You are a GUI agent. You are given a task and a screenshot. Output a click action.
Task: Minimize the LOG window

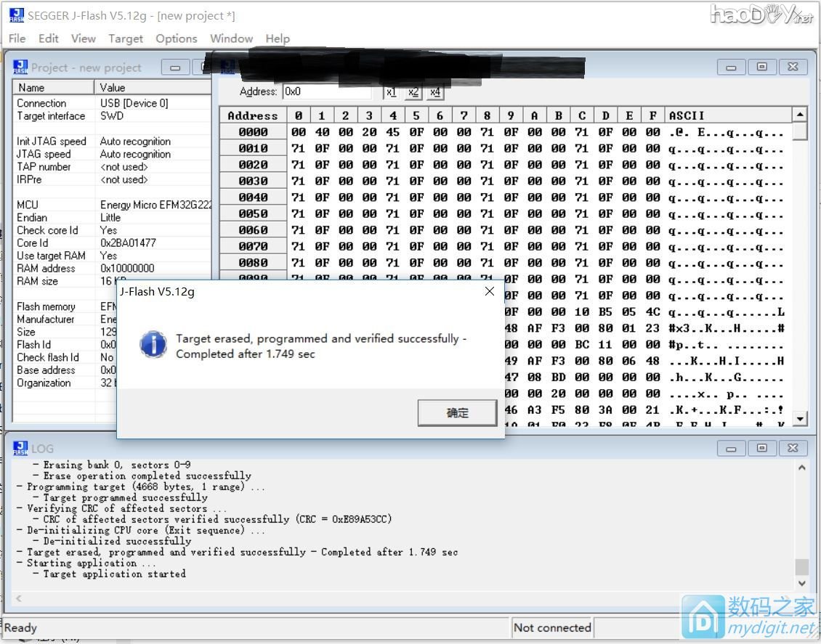[731, 448]
